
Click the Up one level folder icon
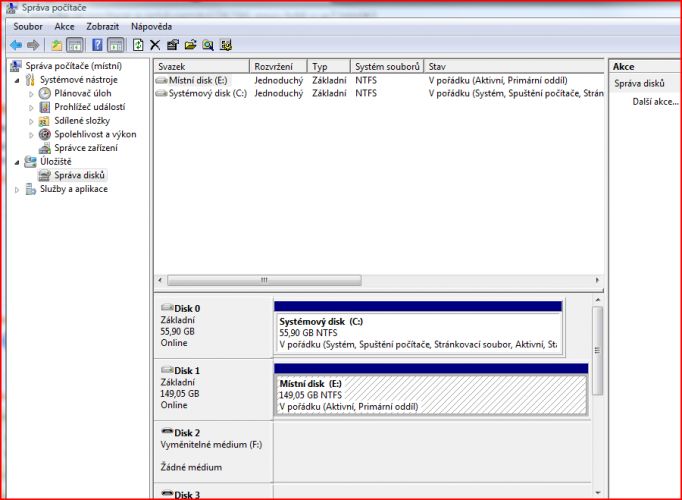(x=57, y=45)
